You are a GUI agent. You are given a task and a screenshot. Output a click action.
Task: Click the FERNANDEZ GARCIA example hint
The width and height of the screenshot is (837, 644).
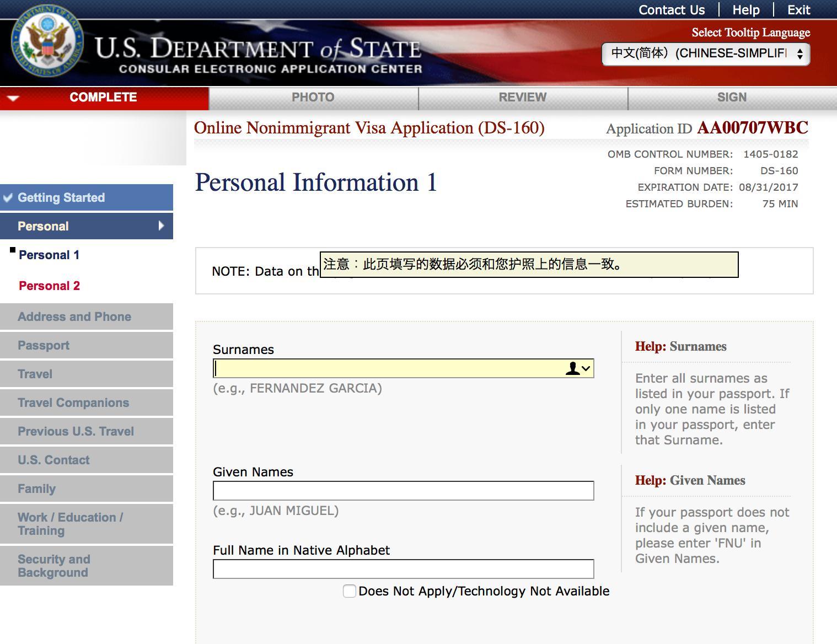298,388
